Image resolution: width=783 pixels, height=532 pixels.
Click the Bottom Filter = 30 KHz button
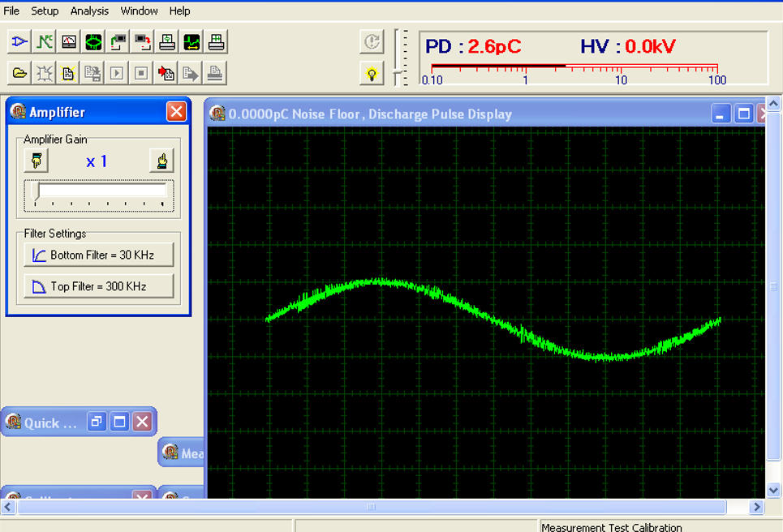pos(99,255)
